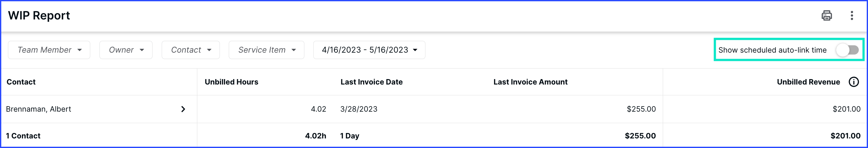
Task: Toggle Show scheduled auto-link time switch
Action: [847, 50]
